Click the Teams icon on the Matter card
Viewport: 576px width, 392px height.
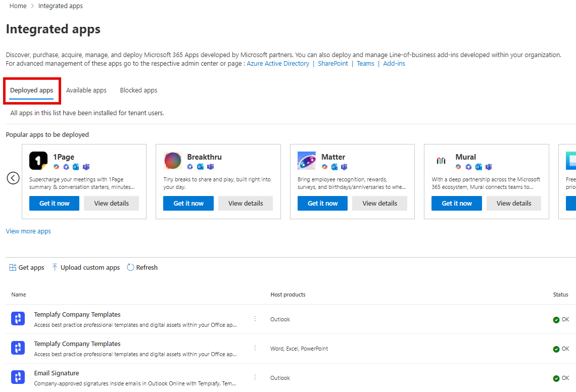pos(344,167)
